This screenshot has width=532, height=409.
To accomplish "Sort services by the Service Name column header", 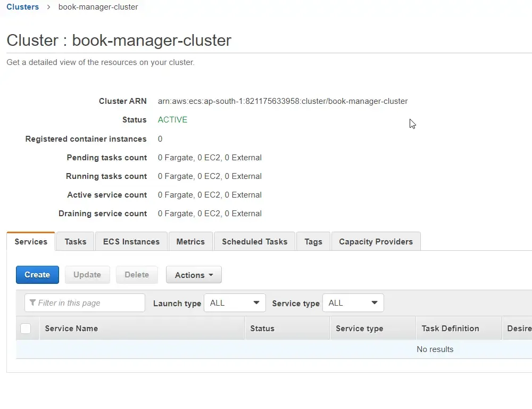I will tap(71, 329).
